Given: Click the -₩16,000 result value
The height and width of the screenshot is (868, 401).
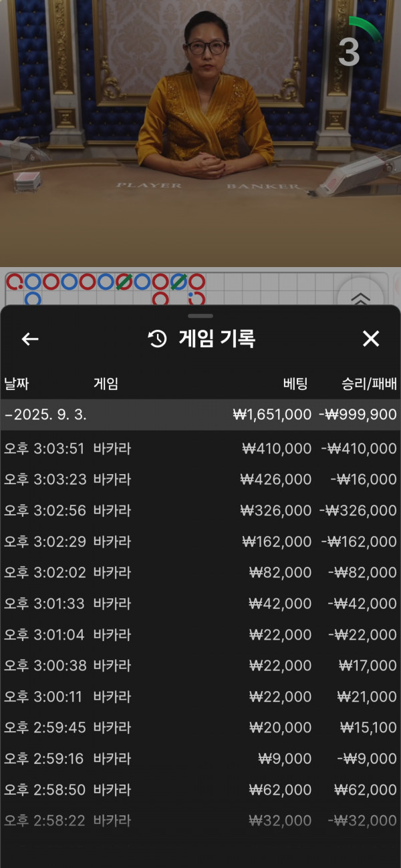Looking at the screenshot, I should tap(363, 479).
